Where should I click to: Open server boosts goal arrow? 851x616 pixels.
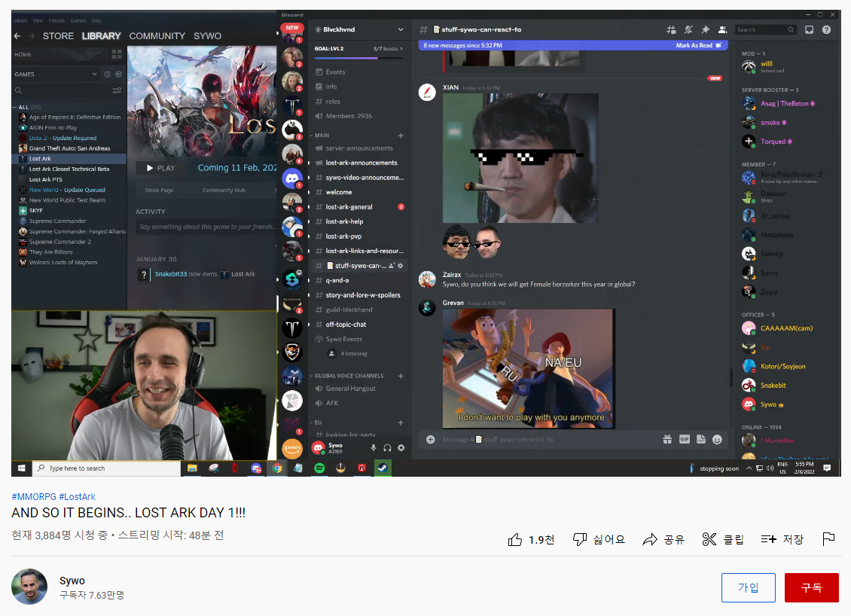pos(401,49)
